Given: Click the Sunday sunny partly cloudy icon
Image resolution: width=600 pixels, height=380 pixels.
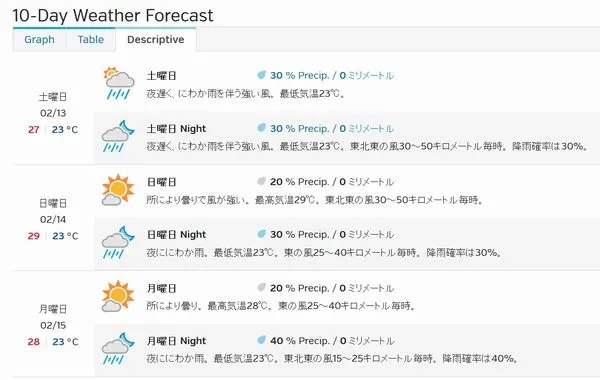Looking at the screenshot, I should pos(118,190).
